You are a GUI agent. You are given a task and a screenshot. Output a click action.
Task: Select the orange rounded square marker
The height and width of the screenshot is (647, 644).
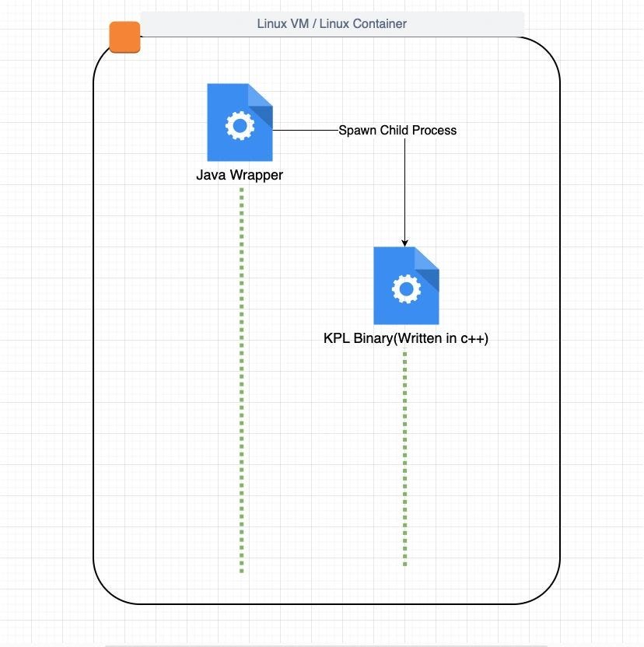[125, 36]
